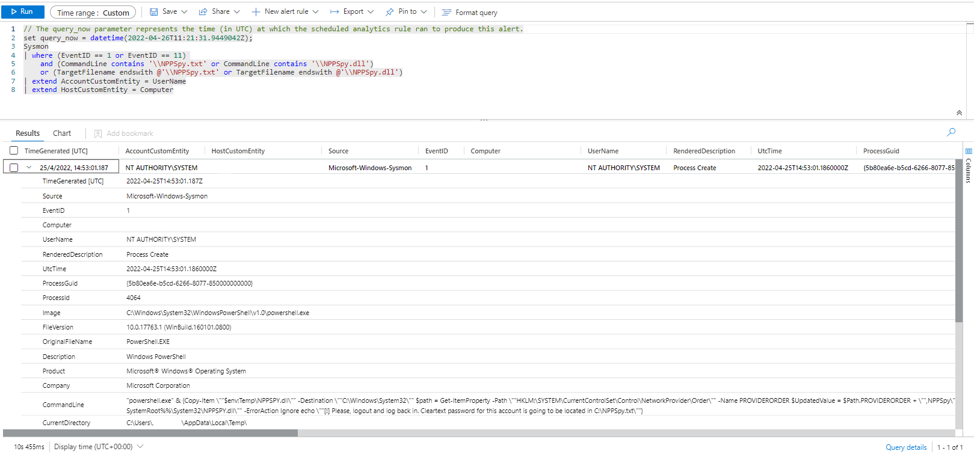Screen dimensions: 980x460
Task: Click the Share icon in toolbar
Action: click(203, 12)
